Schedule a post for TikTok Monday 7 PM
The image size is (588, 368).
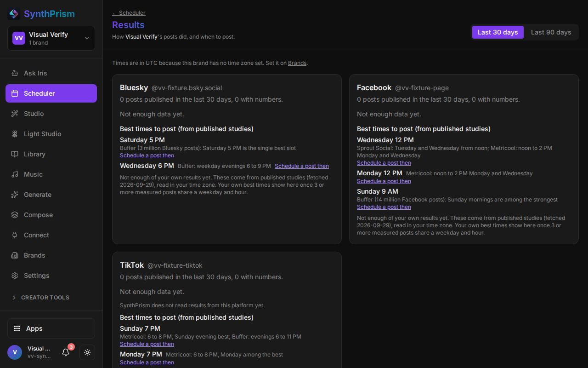click(147, 362)
